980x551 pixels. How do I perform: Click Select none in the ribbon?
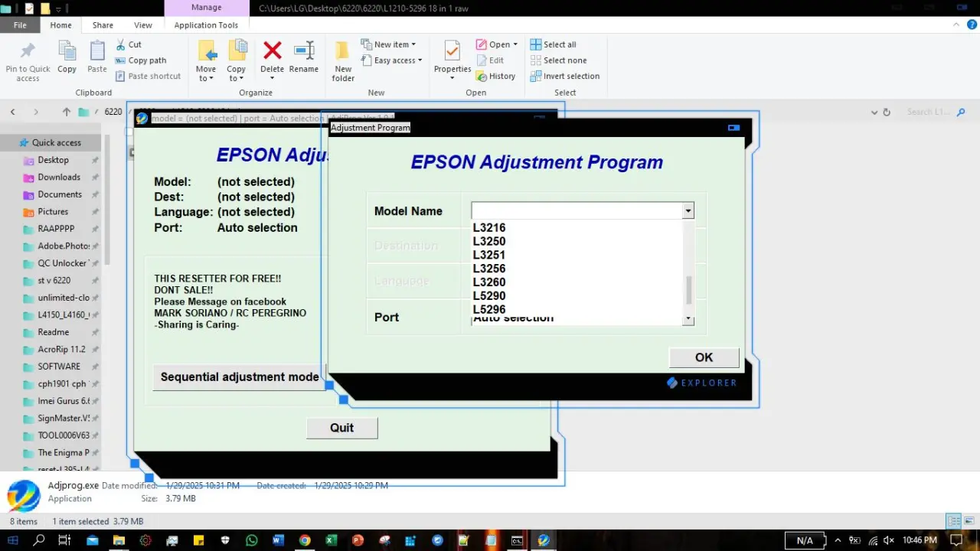tap(559, 60)
